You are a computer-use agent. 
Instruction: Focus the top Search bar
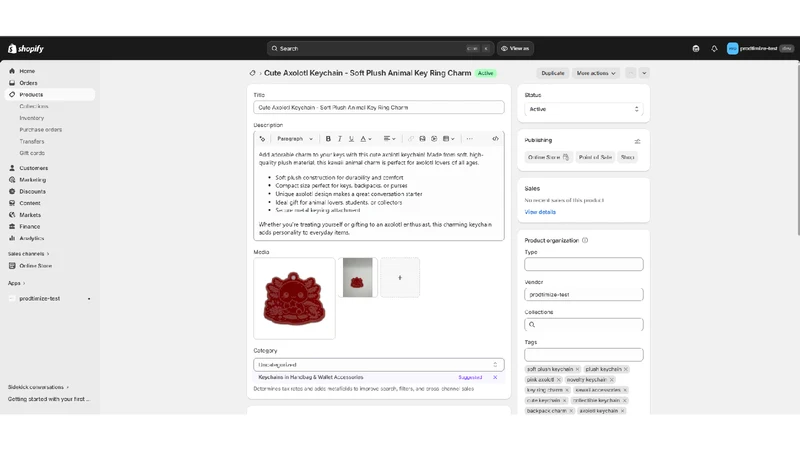click(380, 48)
